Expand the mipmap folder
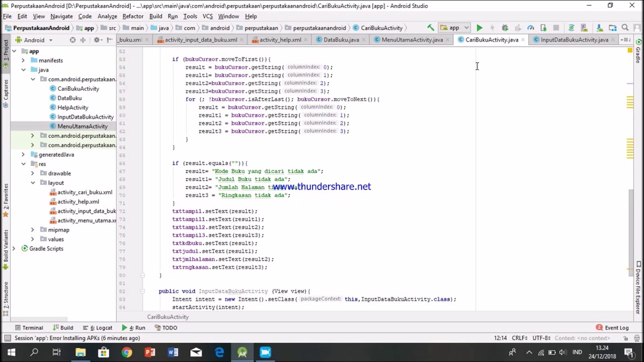 click(x=33, y=230)
